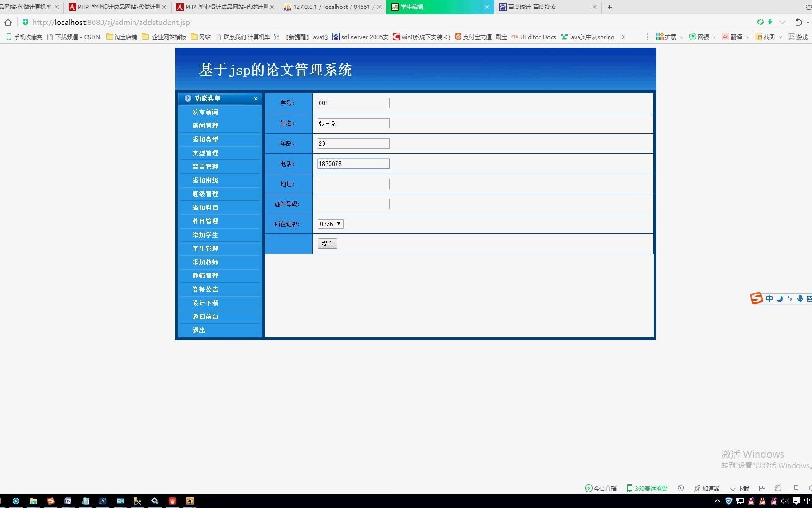Close the 学生编辑 tab

[487, 7]
